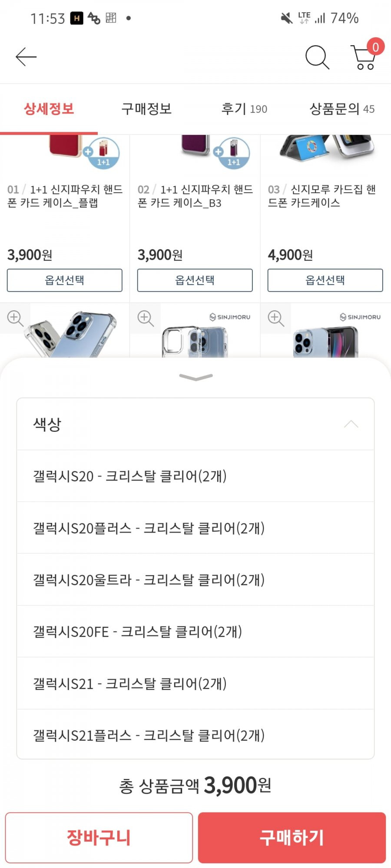Switch to the 구매정보 tab

[146, 108]
